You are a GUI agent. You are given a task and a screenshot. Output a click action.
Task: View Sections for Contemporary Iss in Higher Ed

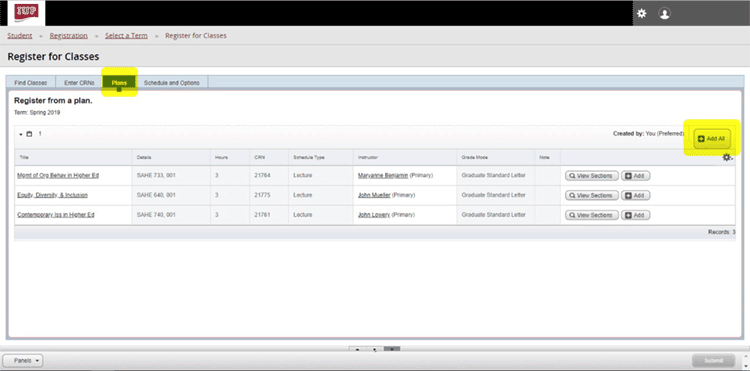point(592,215)
